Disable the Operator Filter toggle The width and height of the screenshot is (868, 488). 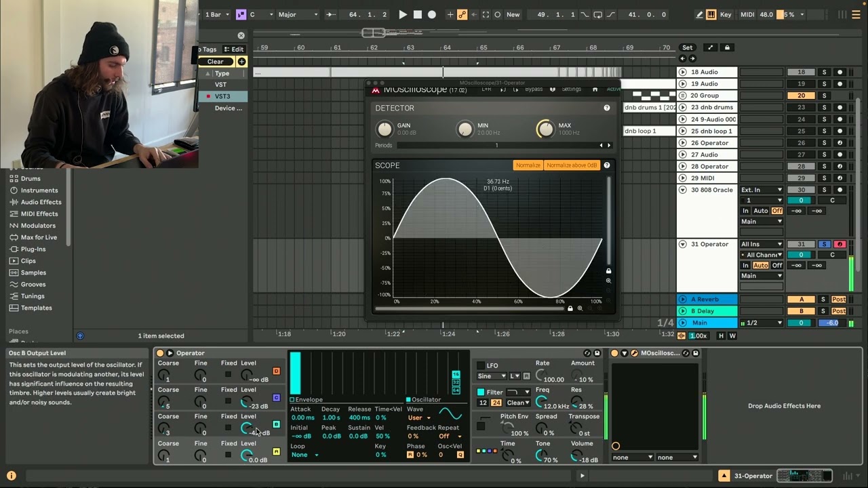pos(481,392)
